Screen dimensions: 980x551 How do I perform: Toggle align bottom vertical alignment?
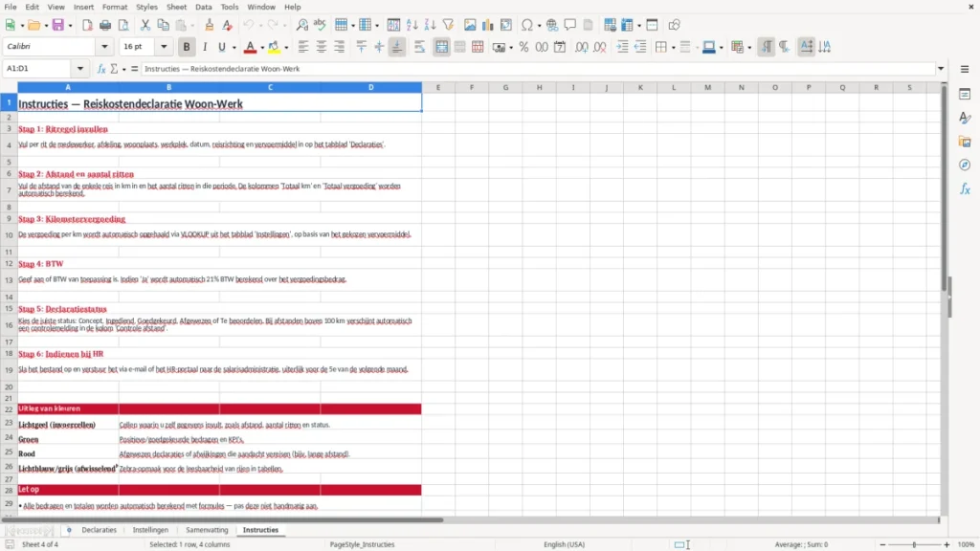pos(397,47)
